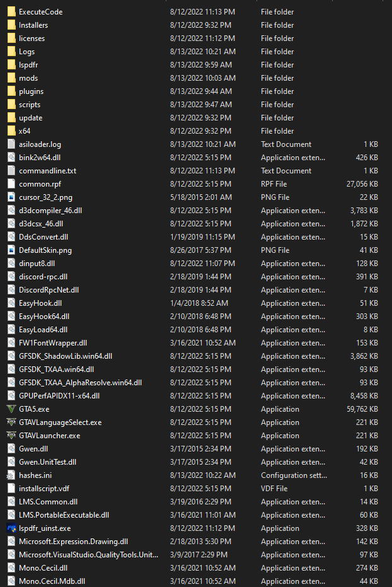Click the Mono.Cecil.dll file icon

11,568
